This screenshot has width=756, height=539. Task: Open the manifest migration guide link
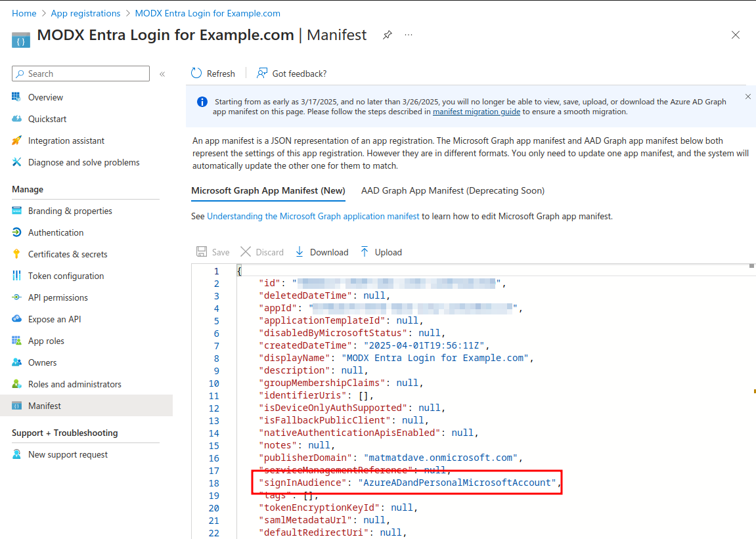476,112
